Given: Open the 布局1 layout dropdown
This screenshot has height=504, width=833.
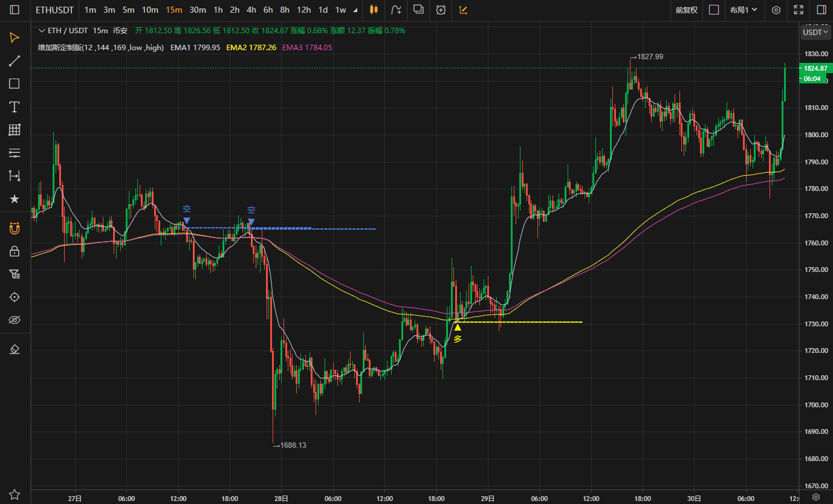Looking at the screenshot, I should click(743, 10).
